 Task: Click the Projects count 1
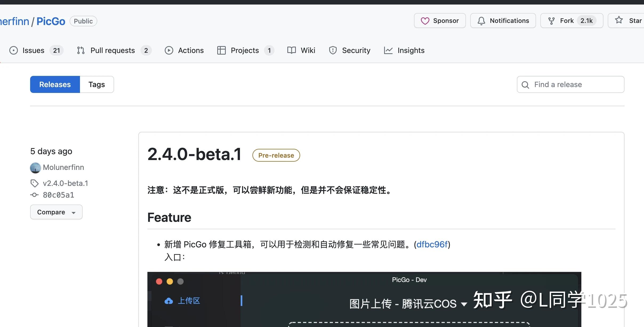[269, 50]
